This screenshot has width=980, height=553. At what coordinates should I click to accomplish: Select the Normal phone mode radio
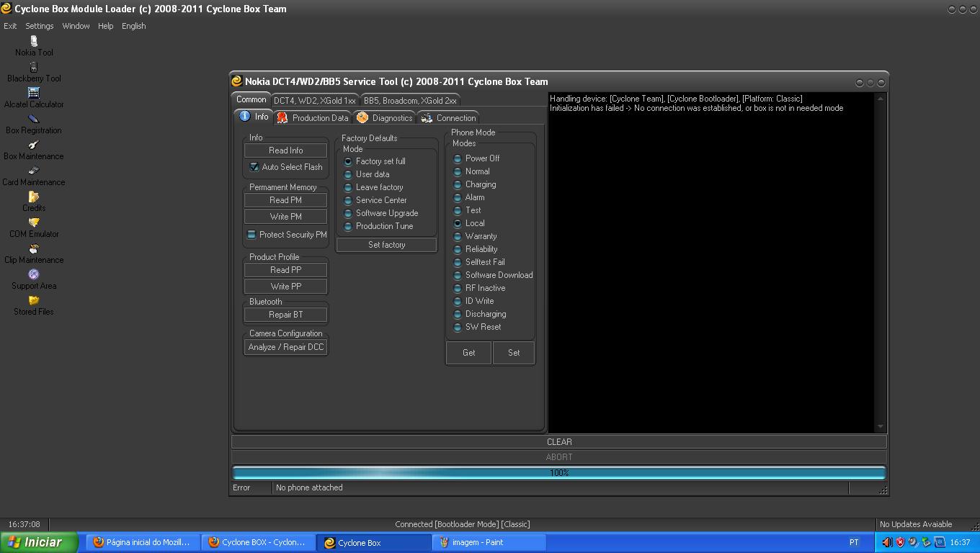(458, 171)
